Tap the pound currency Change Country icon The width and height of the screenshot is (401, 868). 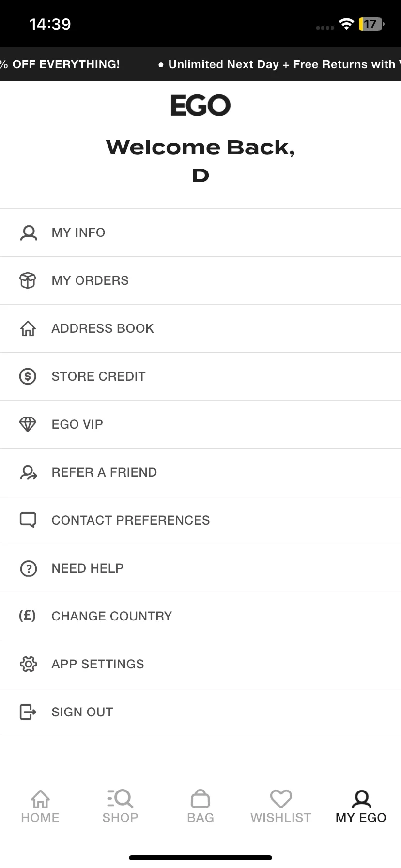[27, 616]
